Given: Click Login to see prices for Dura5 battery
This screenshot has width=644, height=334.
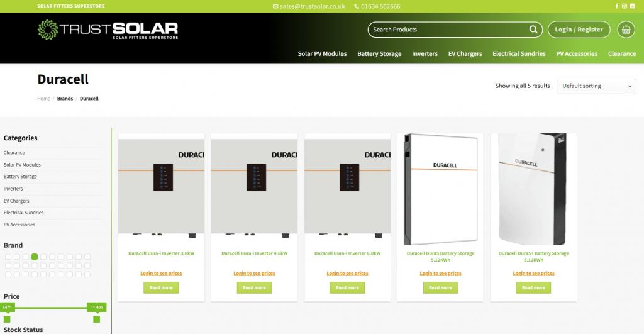Looking at the screenshot, I should click(440, 273).
